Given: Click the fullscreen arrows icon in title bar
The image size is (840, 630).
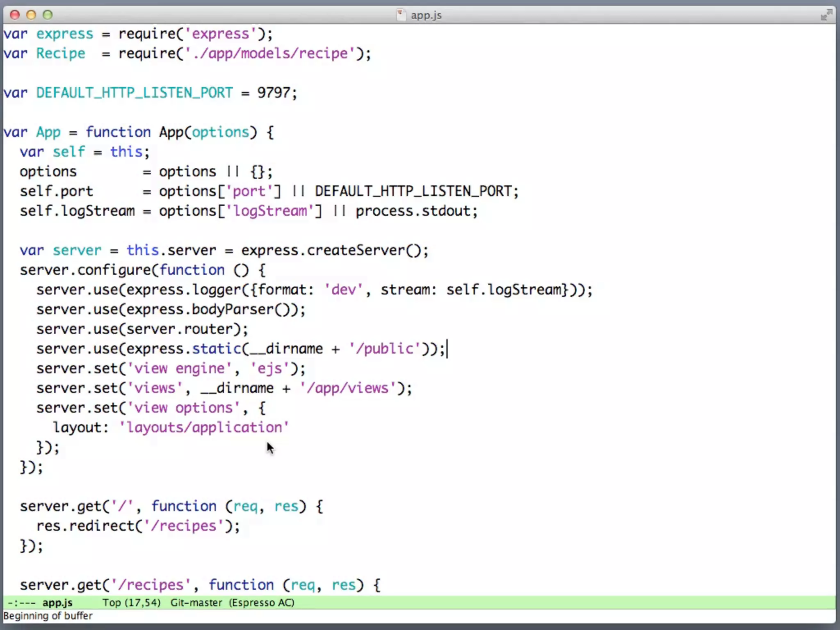Looking at the screenshot, I should pos(826,15).
